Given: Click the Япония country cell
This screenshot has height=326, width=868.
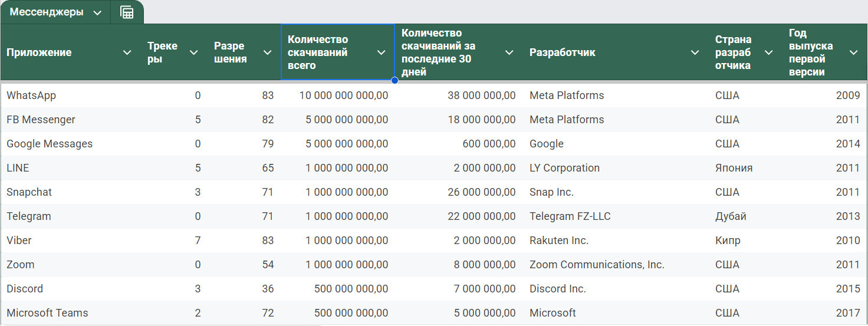Looking at the screenshot, I should 745,168.
